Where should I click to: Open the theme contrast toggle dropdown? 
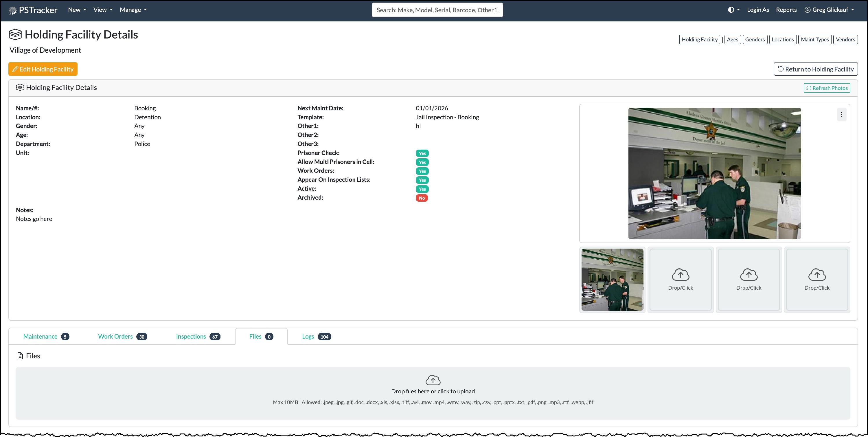[x=733, y=10]
